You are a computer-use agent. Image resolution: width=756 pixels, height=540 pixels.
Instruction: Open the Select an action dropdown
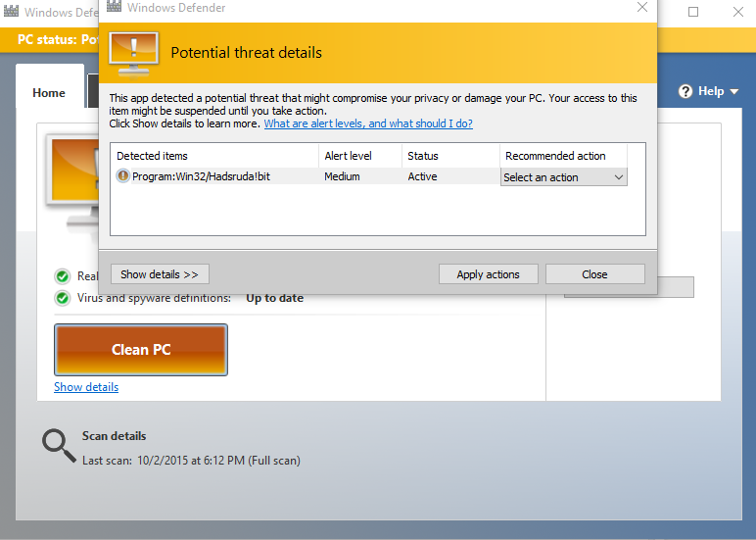coord(564,177)
